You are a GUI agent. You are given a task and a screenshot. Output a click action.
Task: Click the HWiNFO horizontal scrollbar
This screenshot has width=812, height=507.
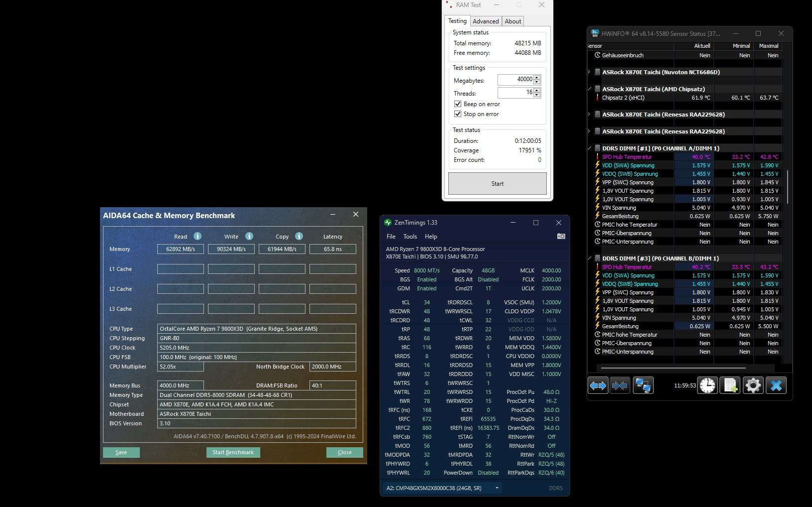(x=673, y=368)
